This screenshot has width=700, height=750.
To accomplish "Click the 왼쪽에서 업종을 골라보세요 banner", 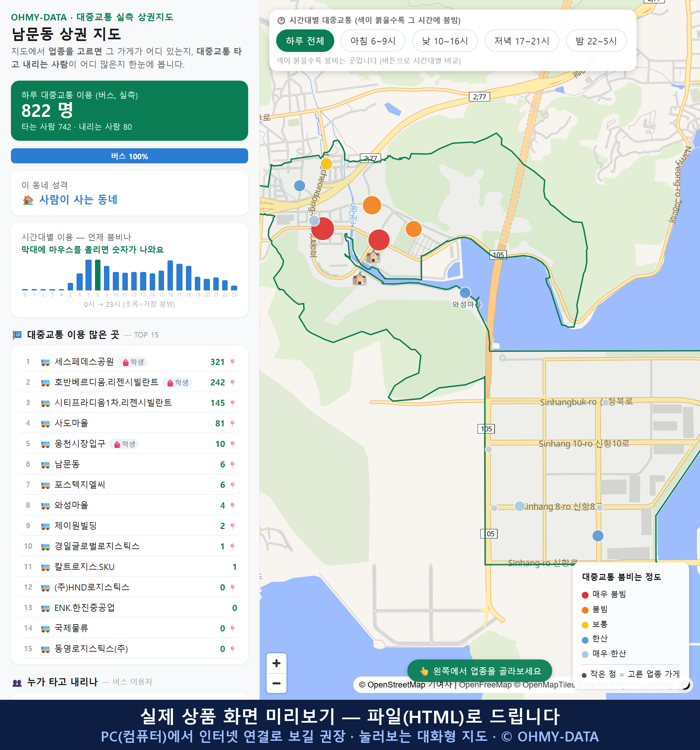I will pyautogui.click(x=480, y=671).
